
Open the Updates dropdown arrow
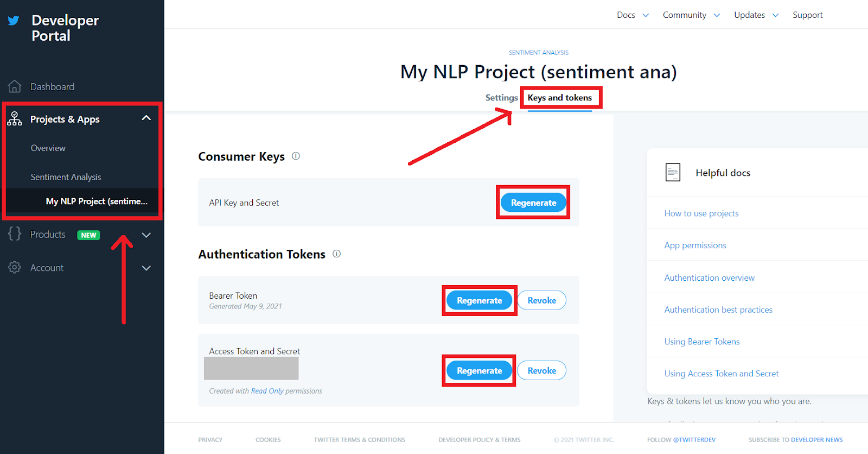775,15
